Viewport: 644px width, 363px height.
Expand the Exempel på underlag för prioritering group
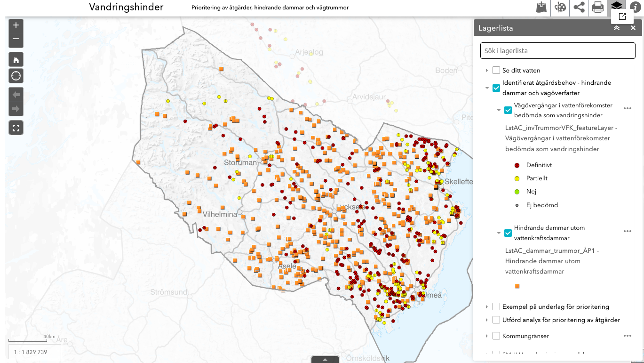pos(487,307)
